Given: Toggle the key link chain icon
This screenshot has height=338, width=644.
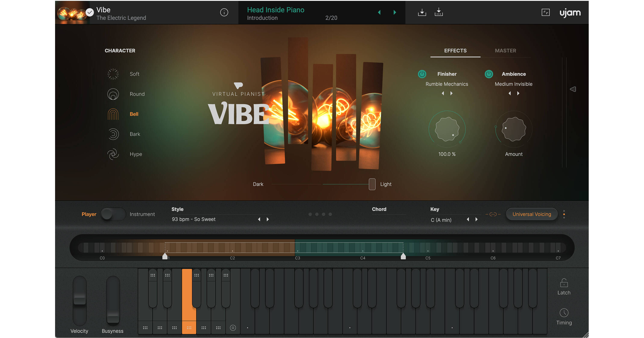Looking at the screenshot, I should click(493, 214).
